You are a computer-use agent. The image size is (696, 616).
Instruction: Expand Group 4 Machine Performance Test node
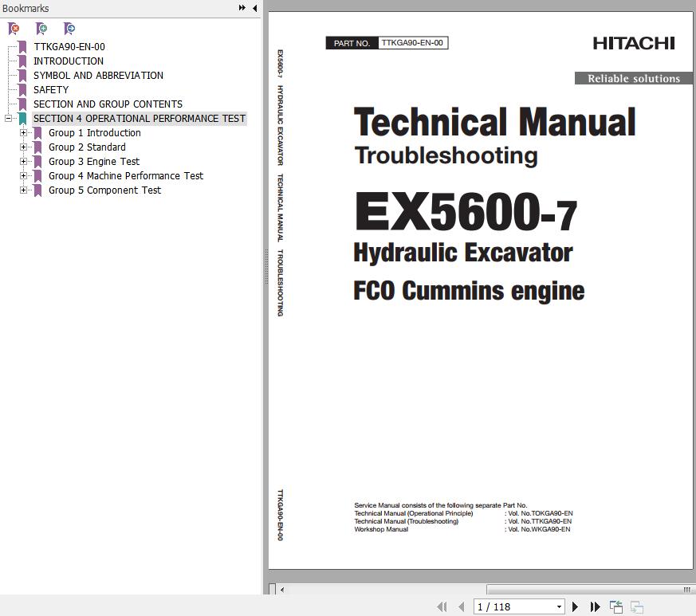(23, 176)
